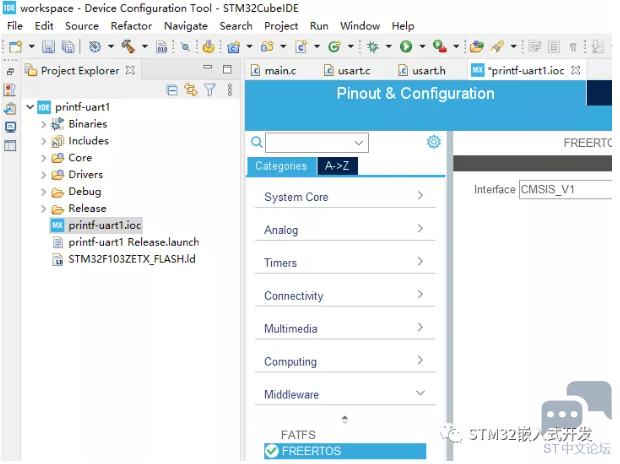Click the monitor icon in left sidebar
620x464 pixels.
click(x=10, y=127)
